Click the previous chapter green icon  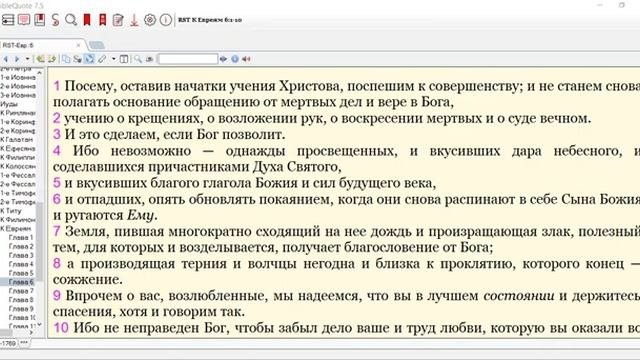click(40, 59)
